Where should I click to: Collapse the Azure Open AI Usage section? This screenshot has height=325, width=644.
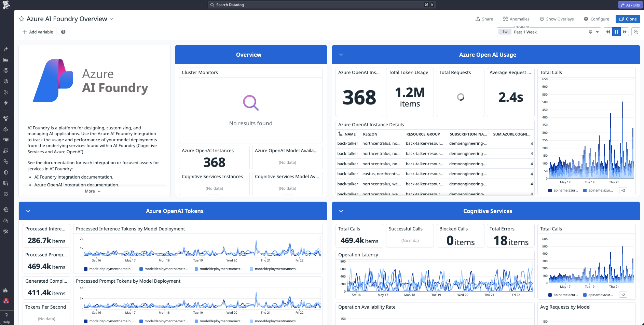(341, 55)
